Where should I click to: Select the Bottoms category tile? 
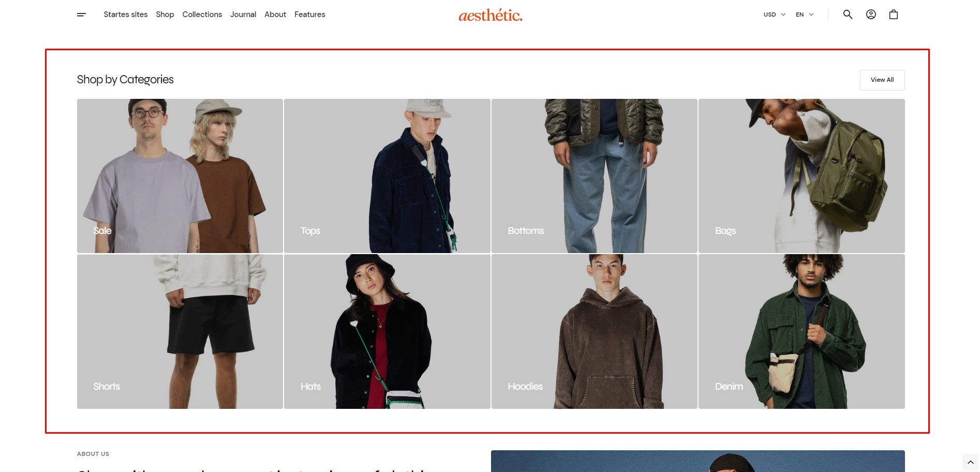pyautogui.click(x=595, y=176)
